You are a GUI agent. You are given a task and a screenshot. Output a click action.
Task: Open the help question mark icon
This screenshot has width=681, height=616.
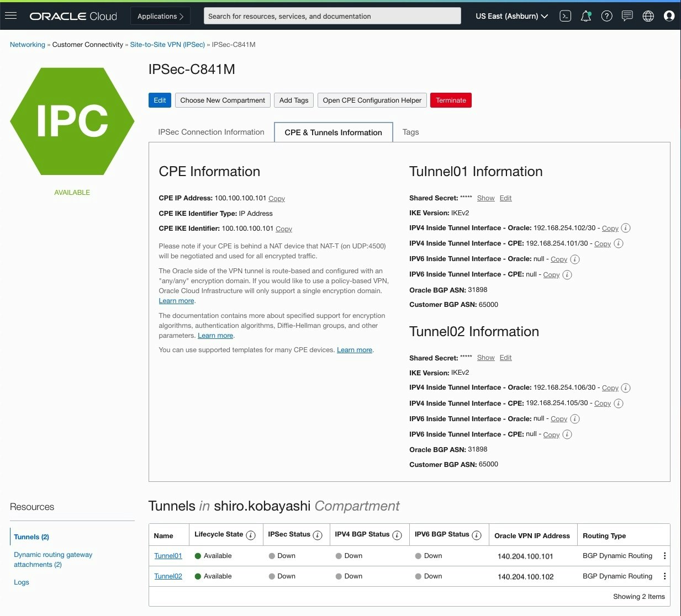(606, 16)
